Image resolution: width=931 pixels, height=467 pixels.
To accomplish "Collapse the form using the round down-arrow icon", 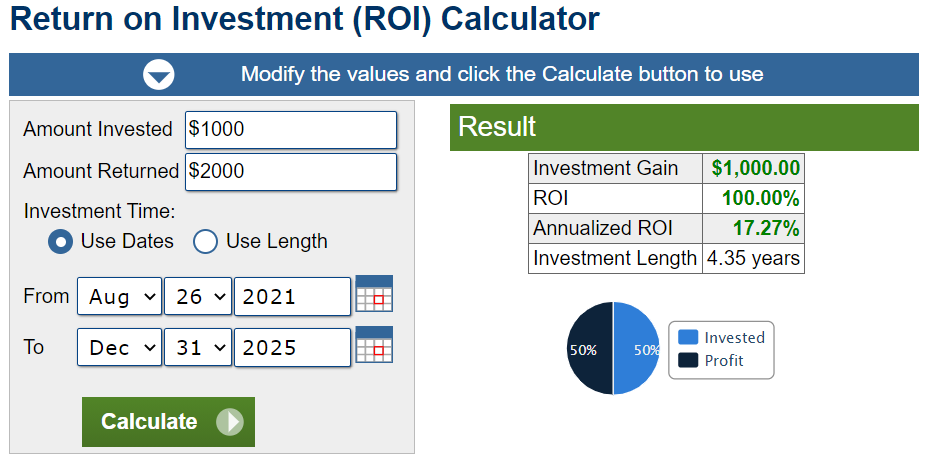I will click(x=159, y=75).
